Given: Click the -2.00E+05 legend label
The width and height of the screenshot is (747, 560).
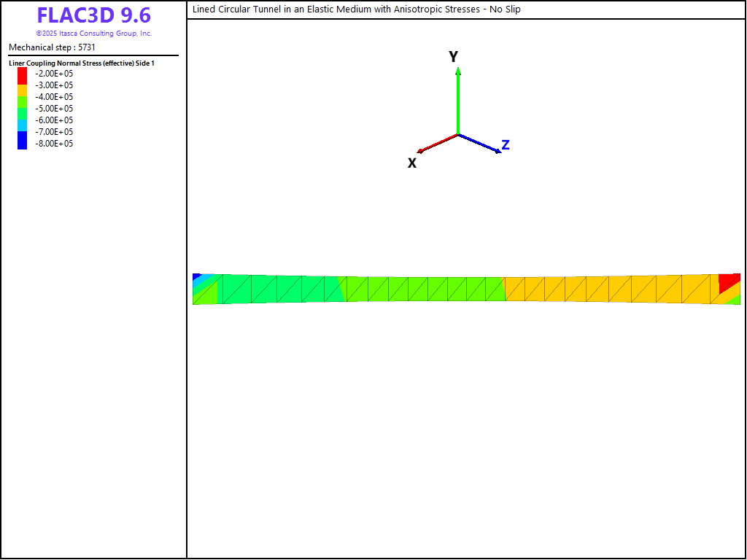Looking at the screenshot, I should 55,74.
